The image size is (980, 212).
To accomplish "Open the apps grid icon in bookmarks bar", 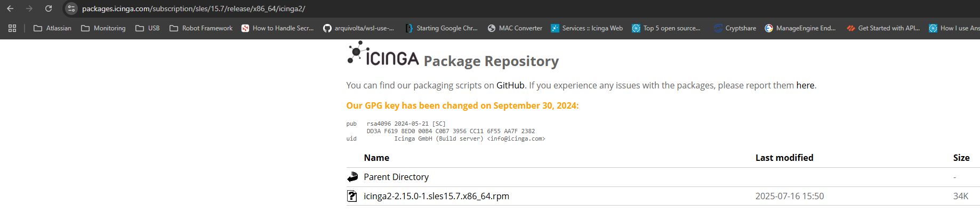I will pos(12,28).
